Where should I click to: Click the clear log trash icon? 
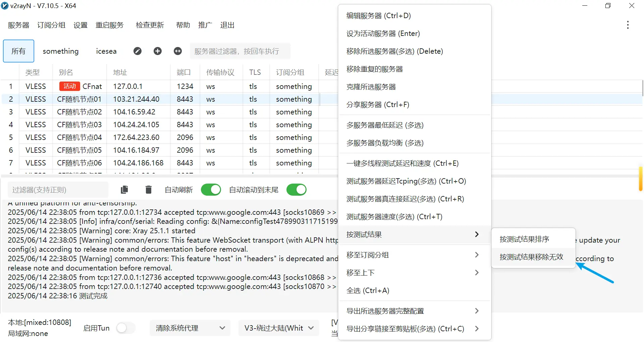149,190
